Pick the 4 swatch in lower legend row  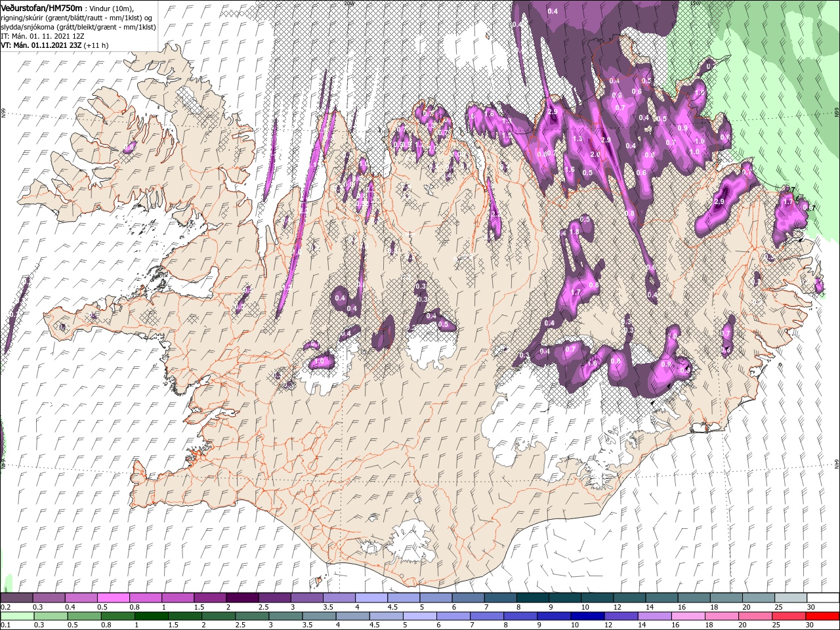[x=352, y=616]
